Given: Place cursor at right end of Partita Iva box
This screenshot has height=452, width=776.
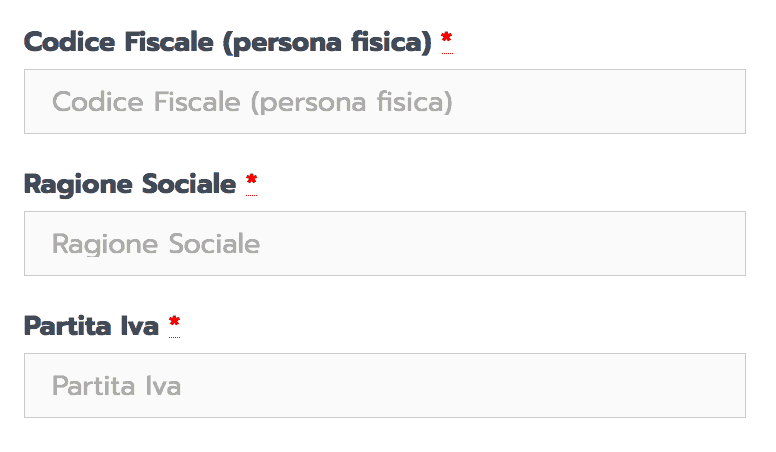Looking at the screenshot, I should coord(732,385).
